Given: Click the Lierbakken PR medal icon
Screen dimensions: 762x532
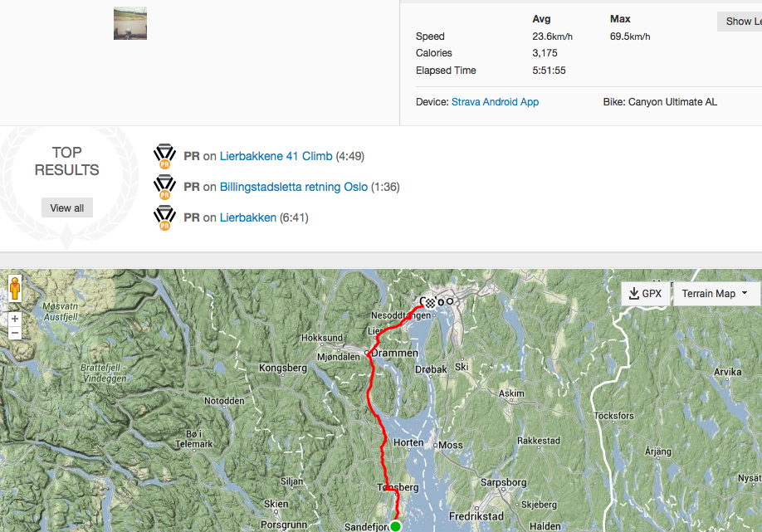Looking at the screenshot, I should click(x=164, y=218).
